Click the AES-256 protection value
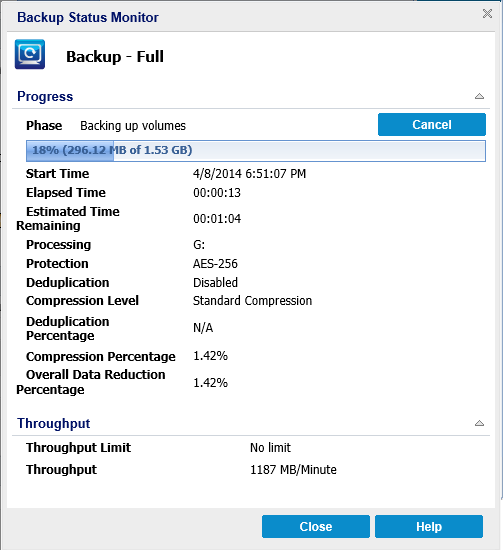Screen dimensions: 503x550 pyautogui.click(x=215, y=263)
